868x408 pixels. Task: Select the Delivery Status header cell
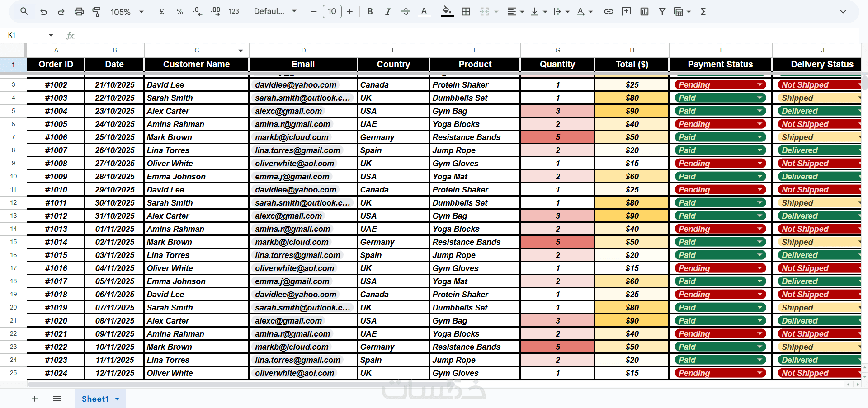[x=817, y=64]
